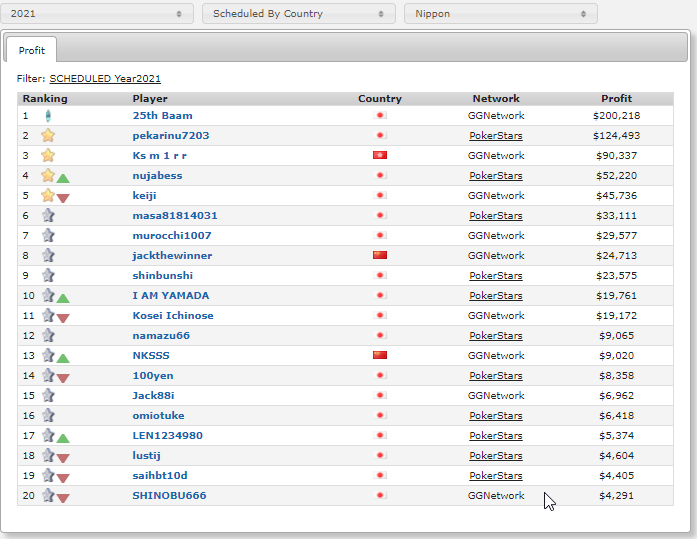The image size is (697, 539).
Task: Click PokerStars link in saihbt10d row
Action: (496, 475)
